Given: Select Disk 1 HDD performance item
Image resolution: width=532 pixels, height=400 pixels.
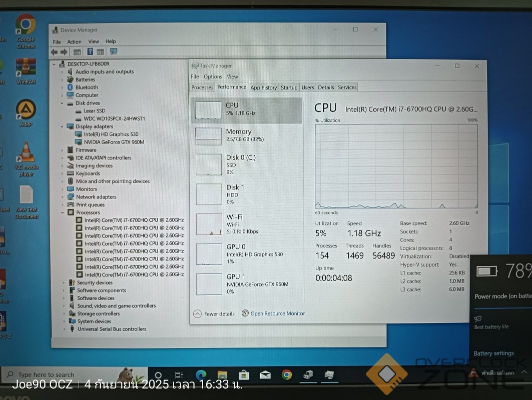Looking at the screenshot, I should 247,194.
